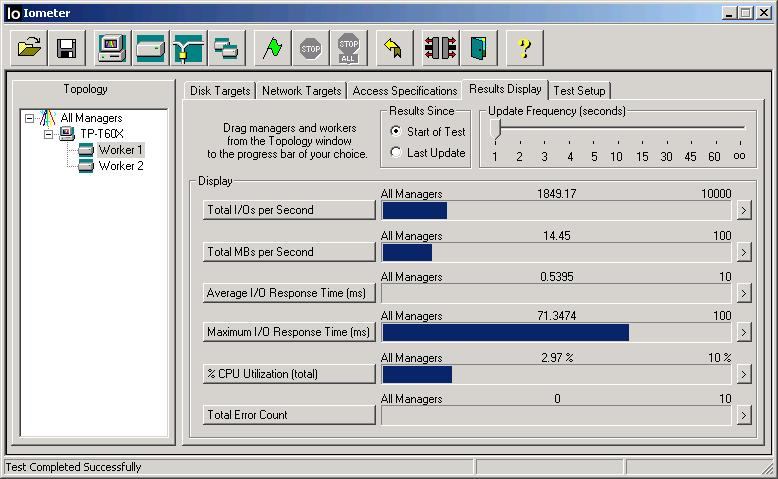Collapse the TP-T60X tree branch
The height and width of the screenshot is (479, 778).
pos(48,134)
